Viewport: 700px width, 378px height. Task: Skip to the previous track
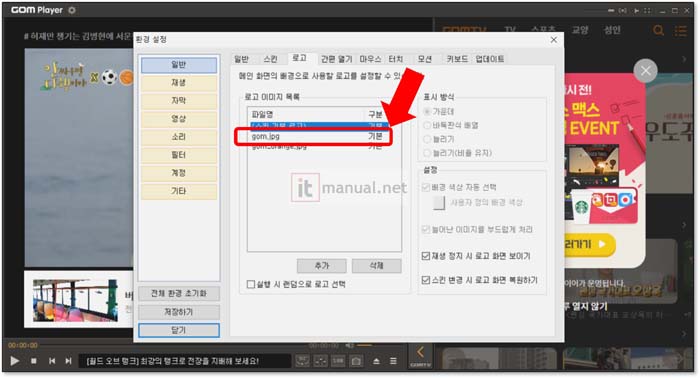[x=52, y=361]
